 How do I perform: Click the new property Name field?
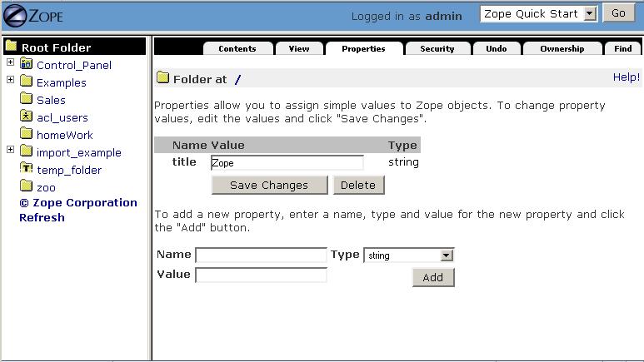click(261, 255)
